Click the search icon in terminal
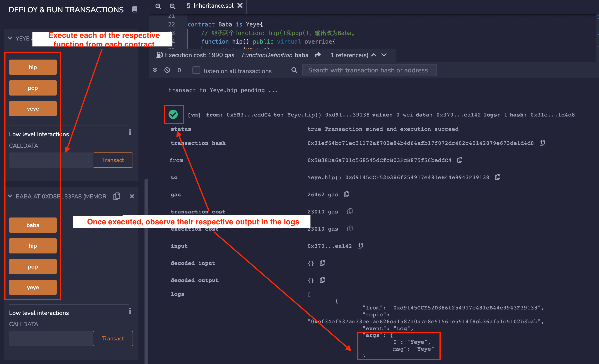This screenshot has width=599, height=364. [x=294, y=70]
